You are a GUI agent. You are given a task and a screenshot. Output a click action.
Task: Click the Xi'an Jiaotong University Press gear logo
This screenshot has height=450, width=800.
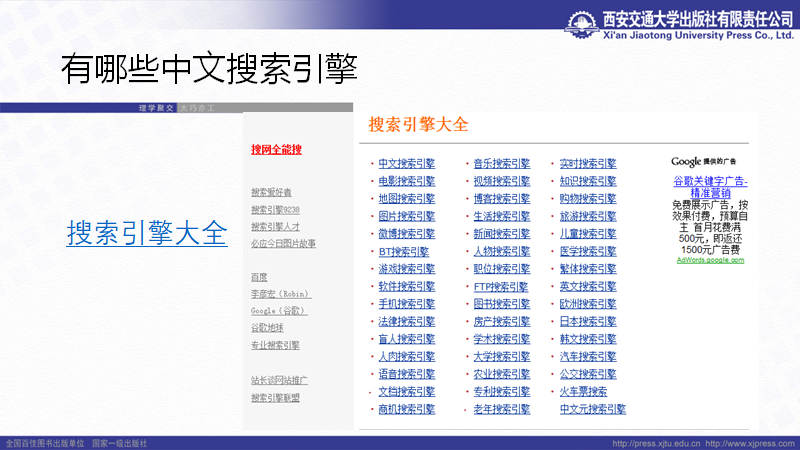(582, 24)
